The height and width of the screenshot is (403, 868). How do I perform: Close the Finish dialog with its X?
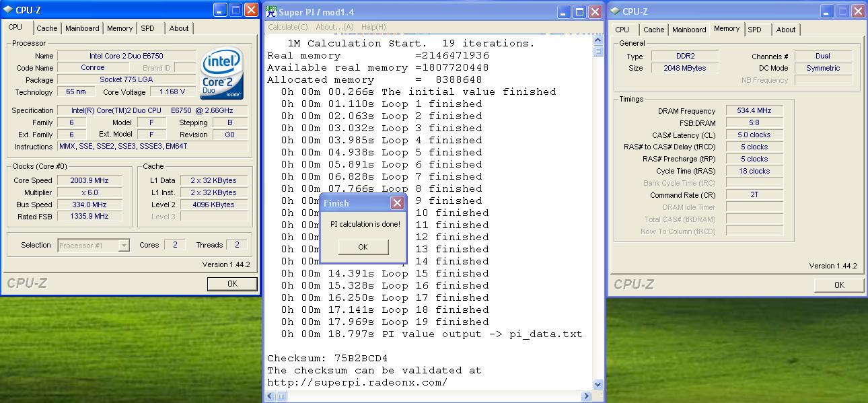pyautogui.click(x=397, y=203)
